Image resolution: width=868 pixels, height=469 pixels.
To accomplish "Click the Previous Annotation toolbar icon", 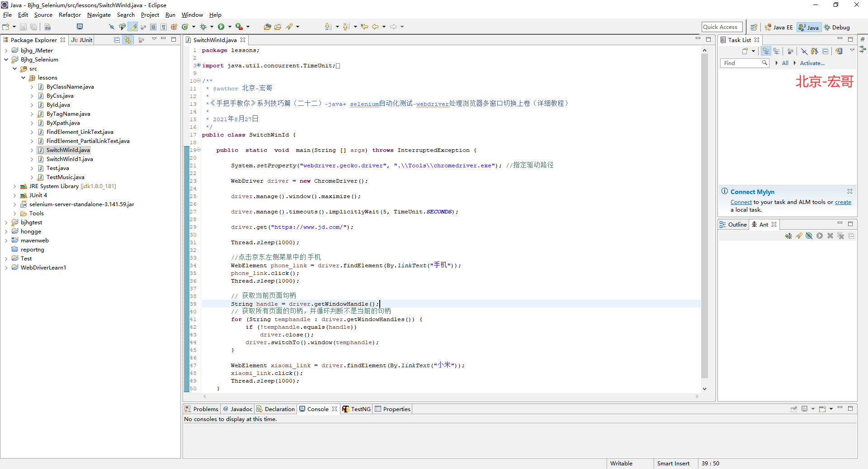I will [x=346, y=27].
